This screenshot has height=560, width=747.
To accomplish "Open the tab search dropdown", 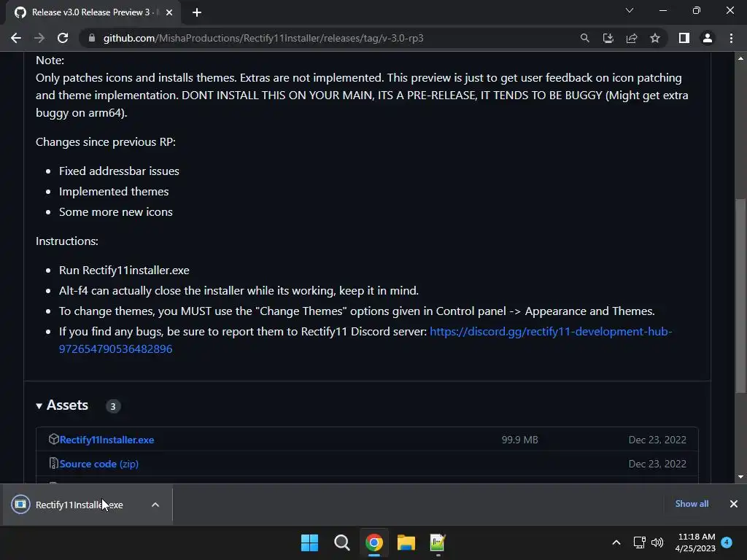I will 630,10.
